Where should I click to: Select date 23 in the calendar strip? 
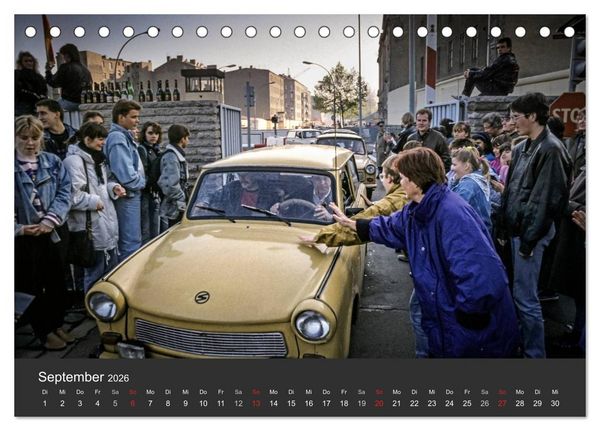coord(432,403)
